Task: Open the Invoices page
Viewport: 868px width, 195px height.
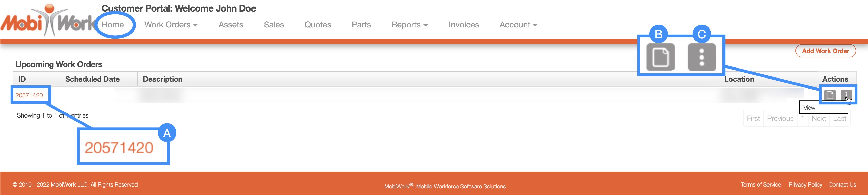Action: tap(463, 25)
